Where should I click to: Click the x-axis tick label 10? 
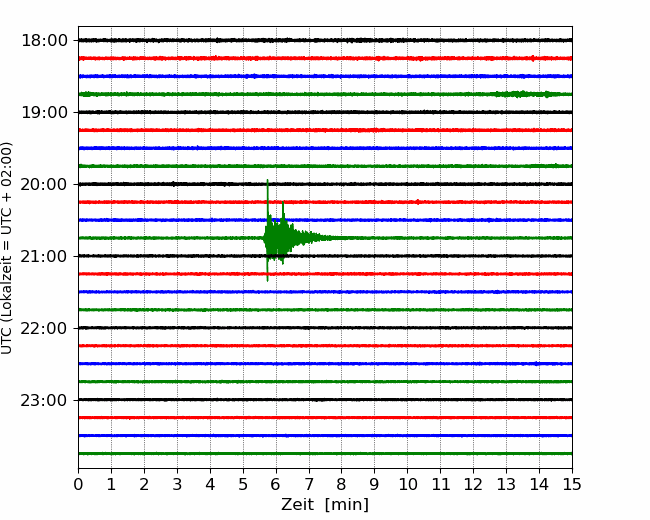(407, 484)
